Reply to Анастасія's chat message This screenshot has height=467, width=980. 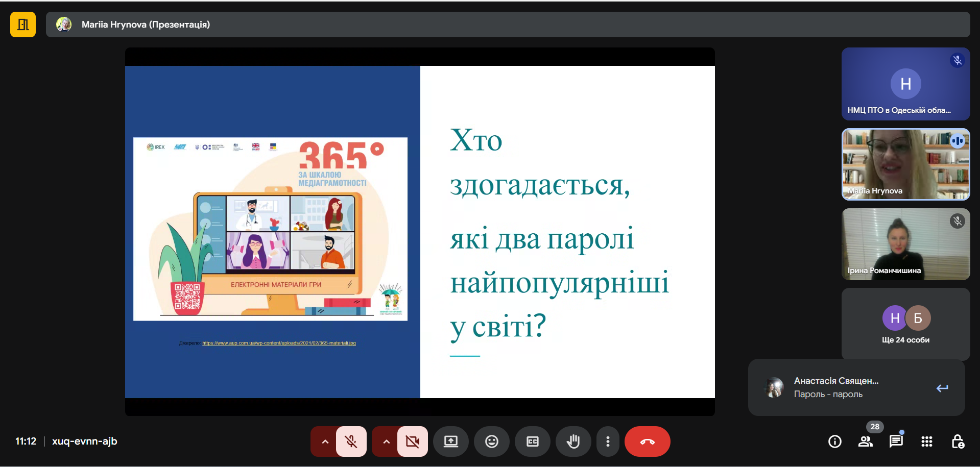[x=942, y=388]
